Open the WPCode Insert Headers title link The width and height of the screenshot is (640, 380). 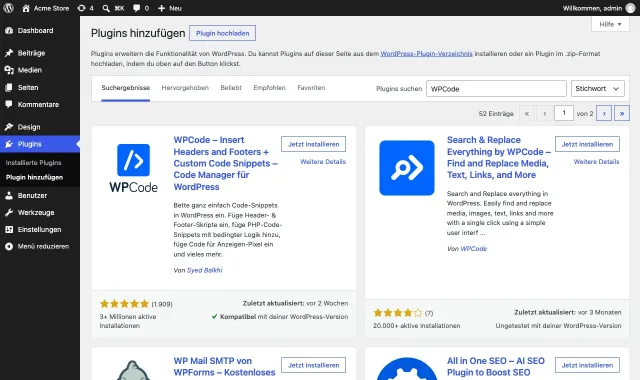pos(225,163)
